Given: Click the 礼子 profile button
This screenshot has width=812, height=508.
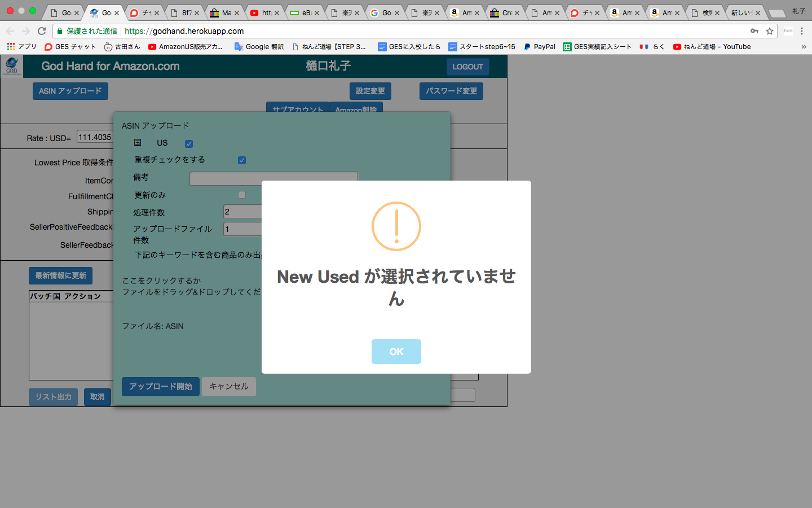Looking at the screenshot, I should pyautogui.click(x=798, y=11).
